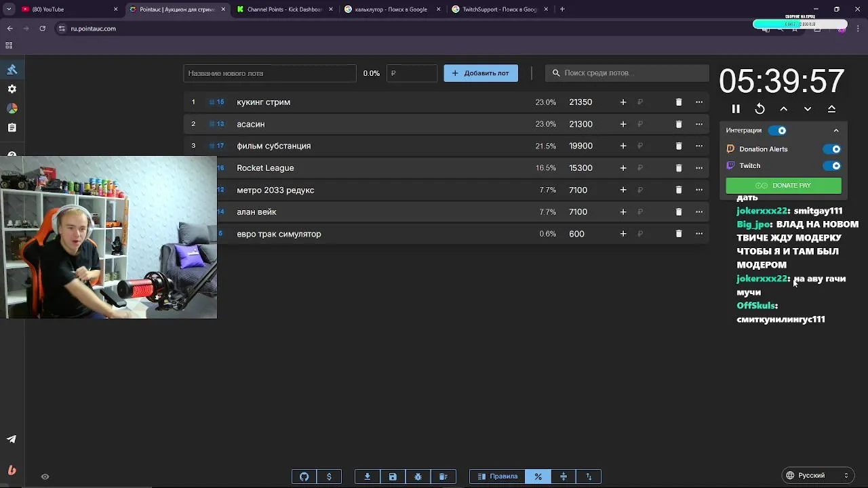
Task: Click the download lots icon
Action: 368,476
